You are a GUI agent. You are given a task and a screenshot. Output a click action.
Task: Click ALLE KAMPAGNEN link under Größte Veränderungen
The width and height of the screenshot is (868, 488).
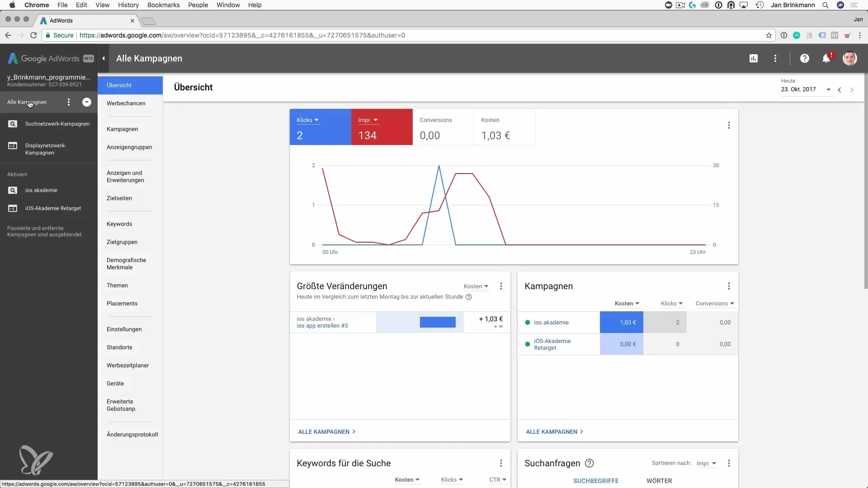click(327, 432)
